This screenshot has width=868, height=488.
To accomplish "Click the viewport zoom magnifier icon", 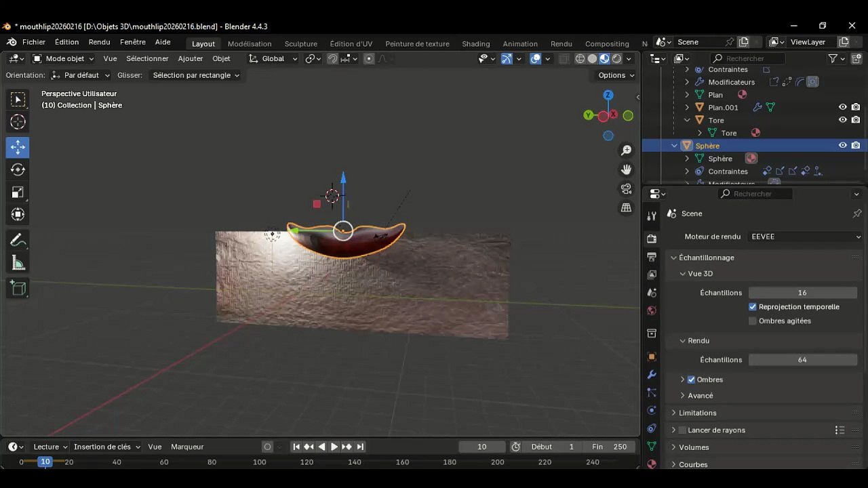I will pos(627,150).
